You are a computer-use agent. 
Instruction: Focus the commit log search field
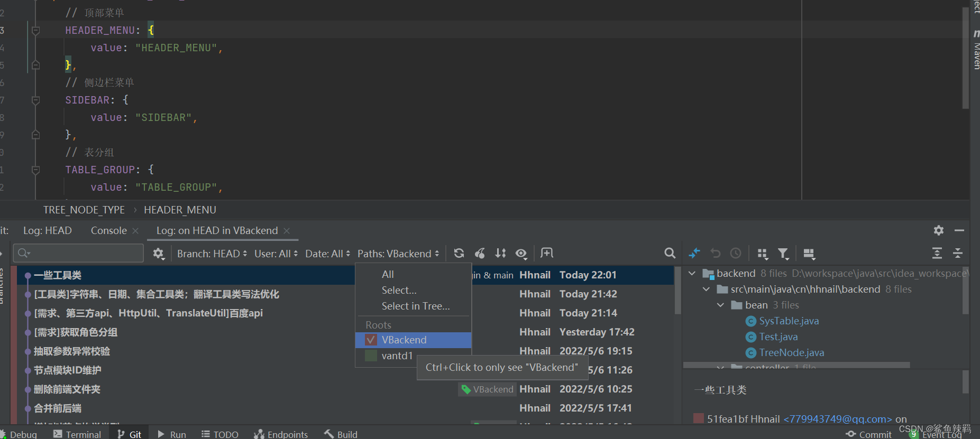[79, 253]
